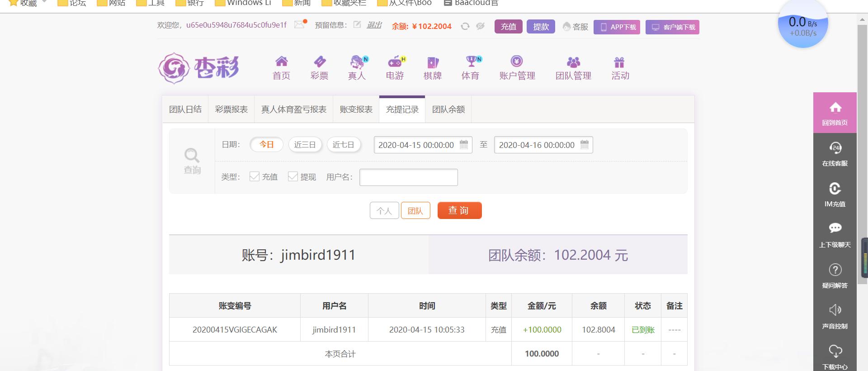The height and width of the screenshot is (371, 868).
Task: Edit reserved info pencil icon
Action: (357, 25)
